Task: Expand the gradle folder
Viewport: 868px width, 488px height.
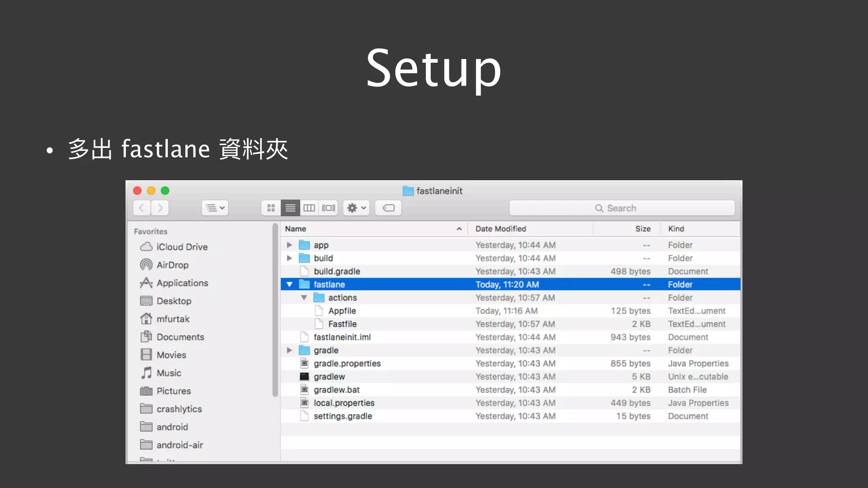Action: tap(289, 350)
